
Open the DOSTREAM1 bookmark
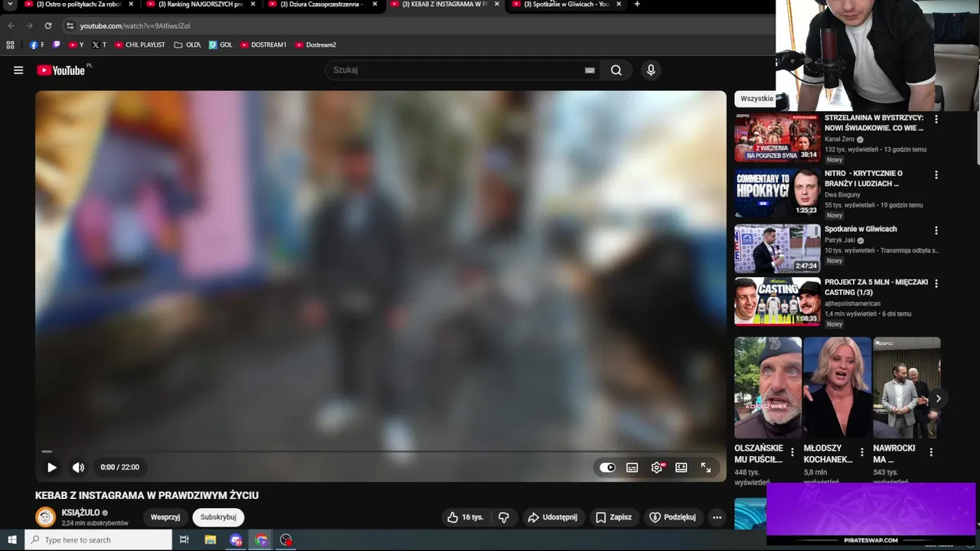pyautogui.click(x=263, y=45)
